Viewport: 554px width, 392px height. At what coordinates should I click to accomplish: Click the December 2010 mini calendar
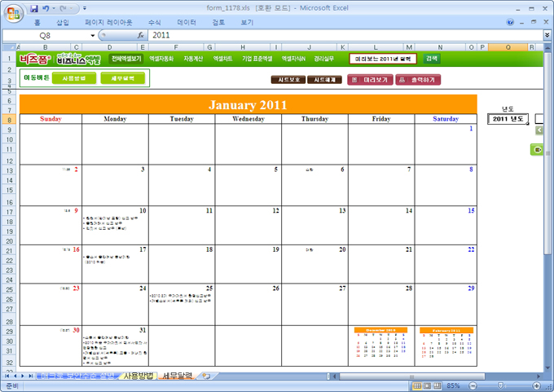click(381, 343)
